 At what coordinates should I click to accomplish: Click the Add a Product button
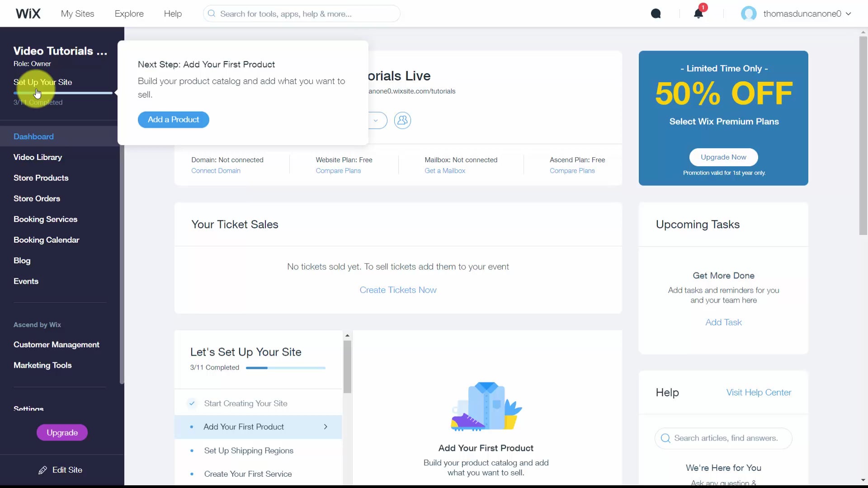173,120
